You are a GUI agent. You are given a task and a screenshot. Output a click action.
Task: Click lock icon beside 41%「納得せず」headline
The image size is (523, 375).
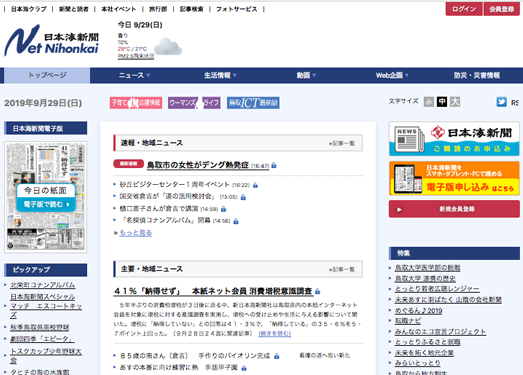[317, 291]
